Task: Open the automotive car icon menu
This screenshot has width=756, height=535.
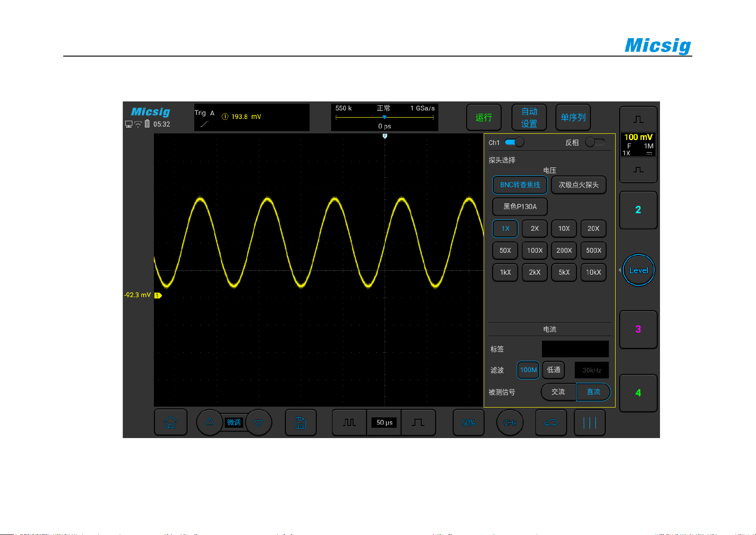Action: point(551,422)
